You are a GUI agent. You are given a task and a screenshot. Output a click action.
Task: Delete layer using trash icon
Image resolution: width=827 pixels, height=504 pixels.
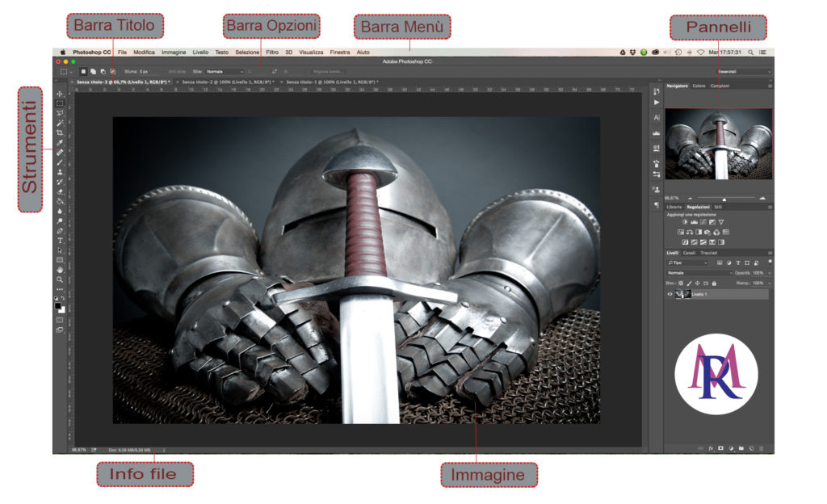point(761,448)
